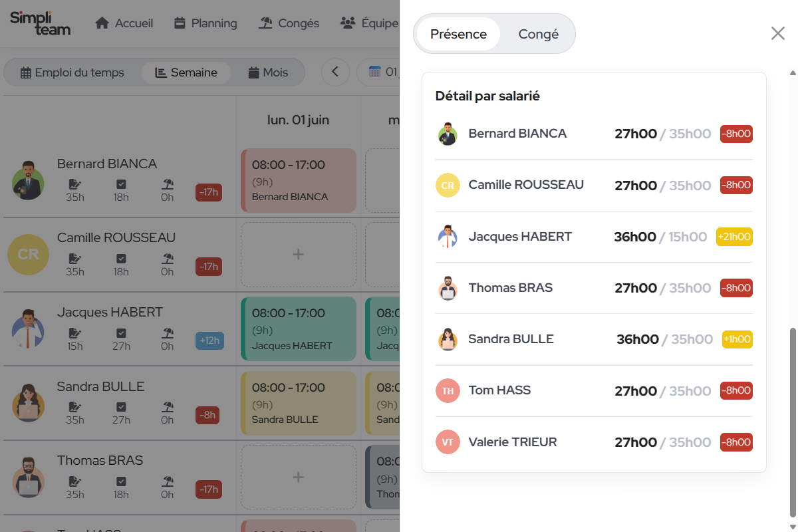Viewport: 798px width, 532px height.
Task: Click Jacques HABERT planned hours icon 27h
Action: point(121,332)
